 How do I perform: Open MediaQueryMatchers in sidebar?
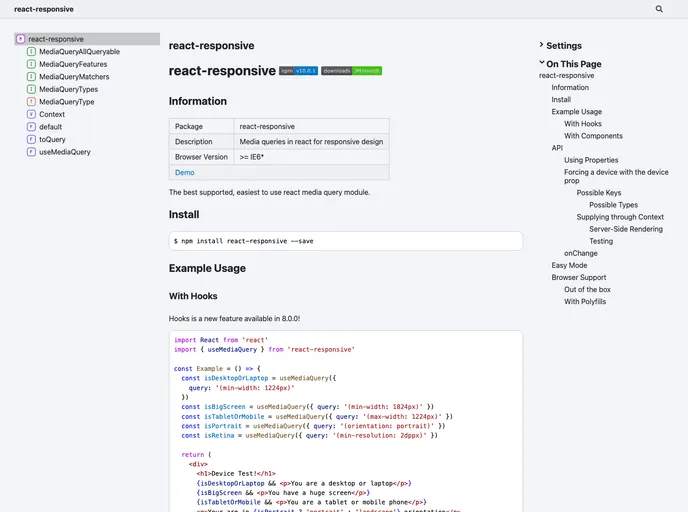[x=74, y=77]
